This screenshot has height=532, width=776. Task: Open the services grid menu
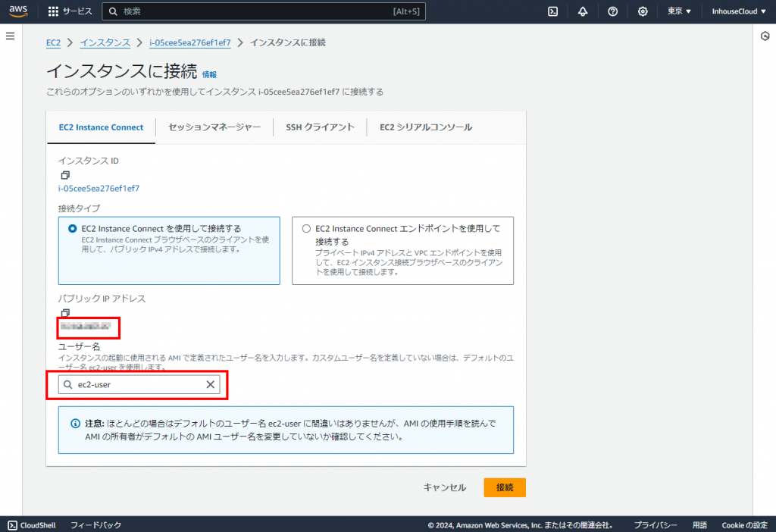pyautogui.click(x=53, y=11)
